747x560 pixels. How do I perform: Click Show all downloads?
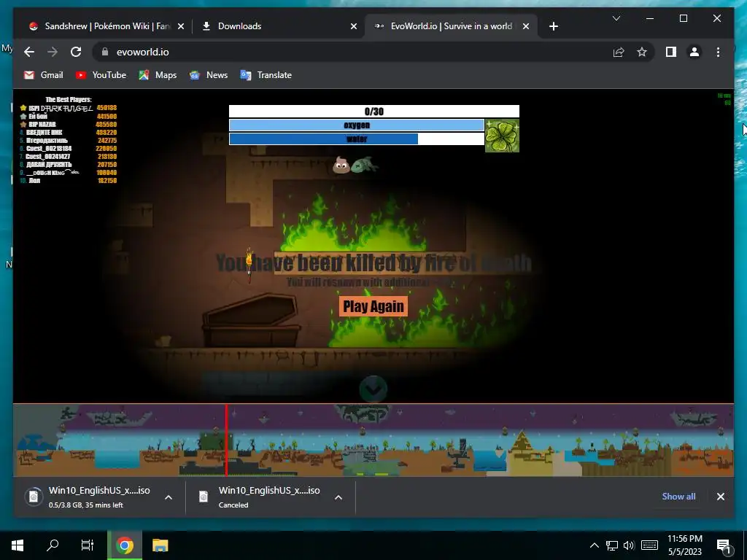coord(678,496)
